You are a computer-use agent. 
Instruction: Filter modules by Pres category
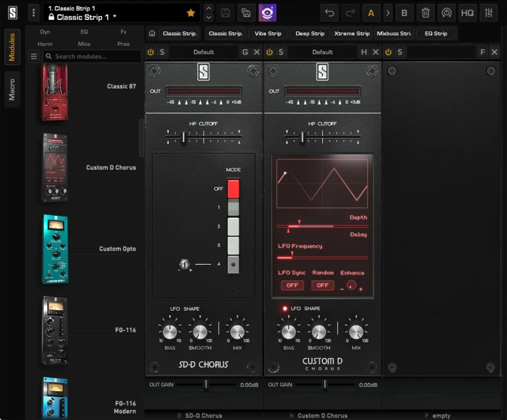[x=123, y=44]
